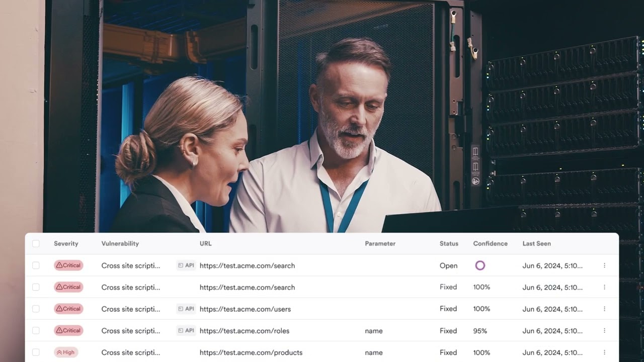
Task: Click the Last Seen date in the products row
Action: tap(552, 352)
